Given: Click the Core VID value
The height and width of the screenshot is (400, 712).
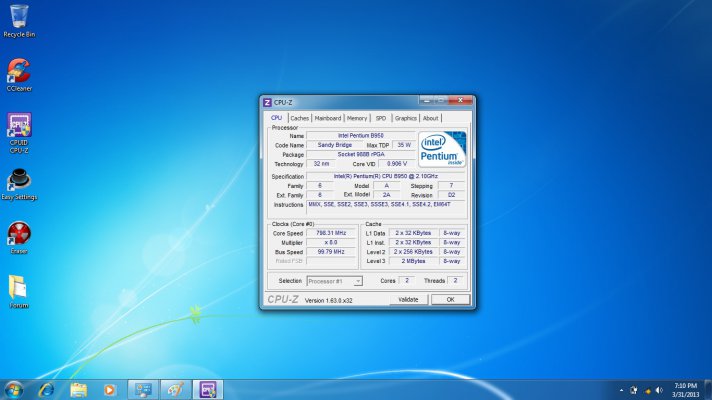Looking at the screenshot, I should [x=397, y=163].
